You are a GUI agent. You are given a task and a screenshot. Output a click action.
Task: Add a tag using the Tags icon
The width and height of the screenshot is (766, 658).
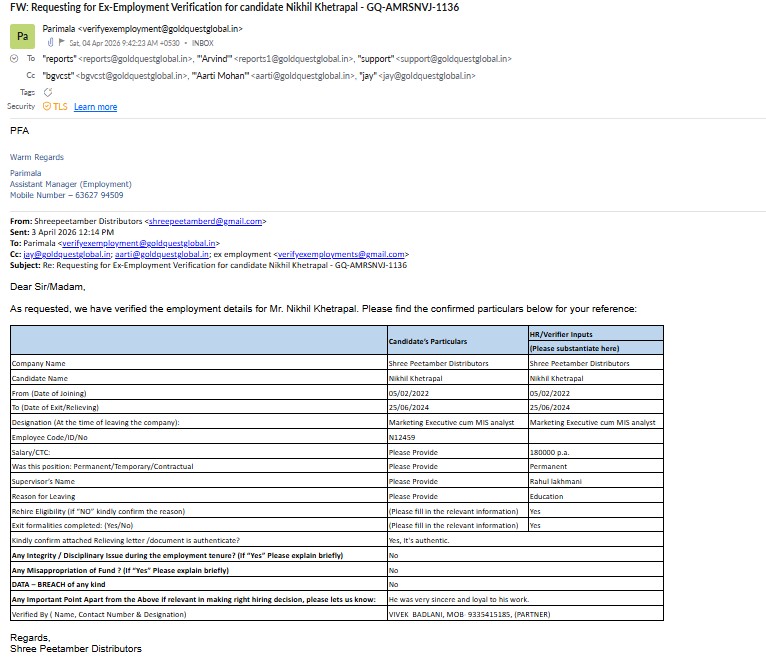tap(48, 92)
